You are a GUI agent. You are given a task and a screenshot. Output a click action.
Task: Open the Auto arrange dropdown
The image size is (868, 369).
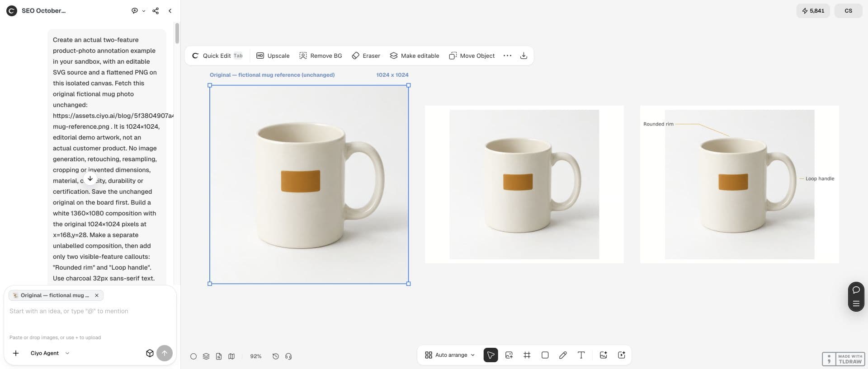coord(450,355)
